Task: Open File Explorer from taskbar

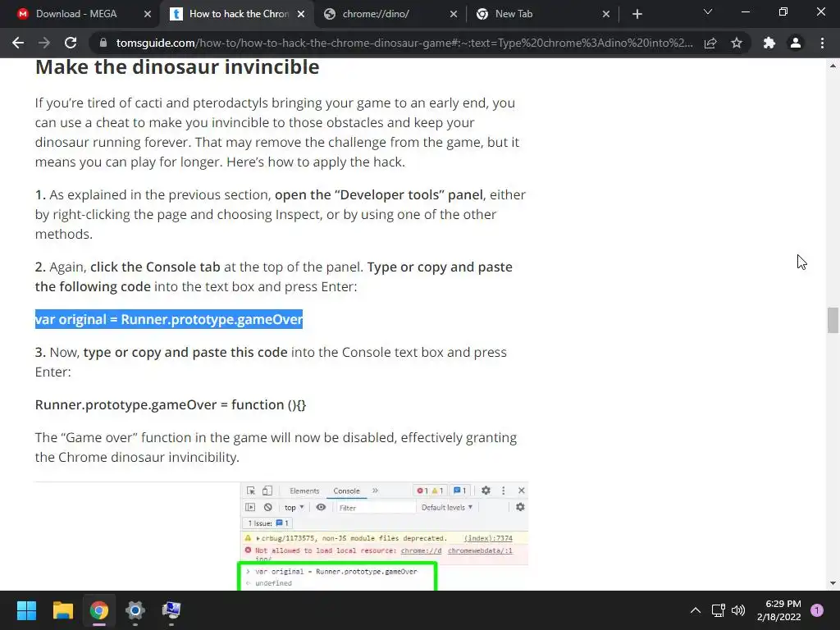Action: (62, 610)
